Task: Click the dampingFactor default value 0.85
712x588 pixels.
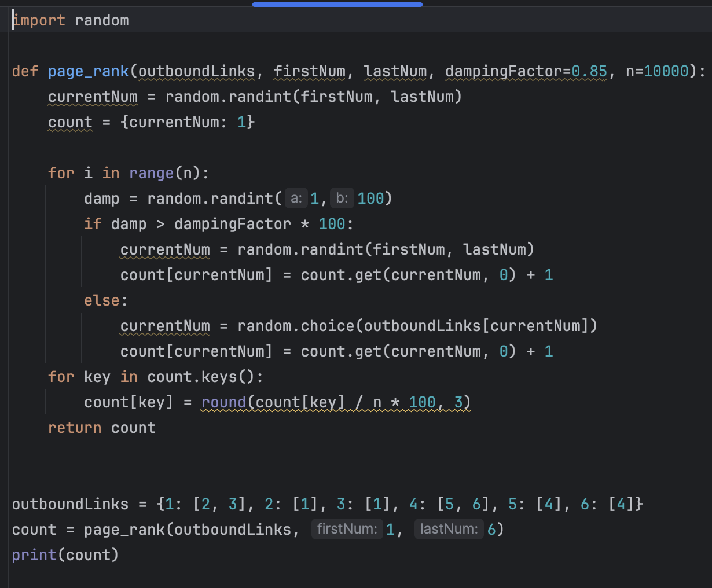Action: (x=589, y=71)
